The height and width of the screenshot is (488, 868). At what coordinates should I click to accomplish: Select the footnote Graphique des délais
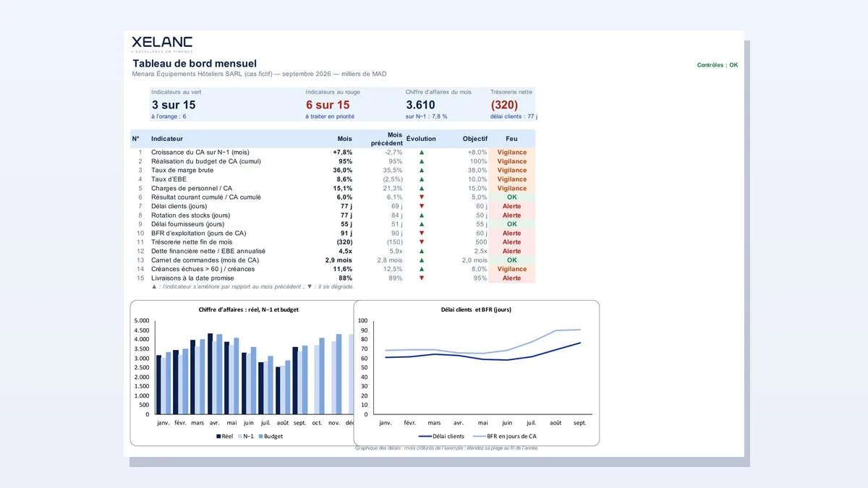click(x=447, y=448)
